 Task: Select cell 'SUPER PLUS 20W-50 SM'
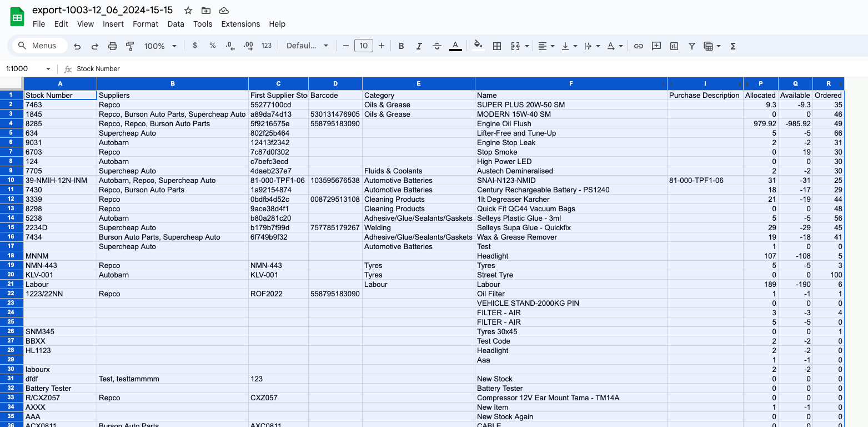click(x=571, y=105)
